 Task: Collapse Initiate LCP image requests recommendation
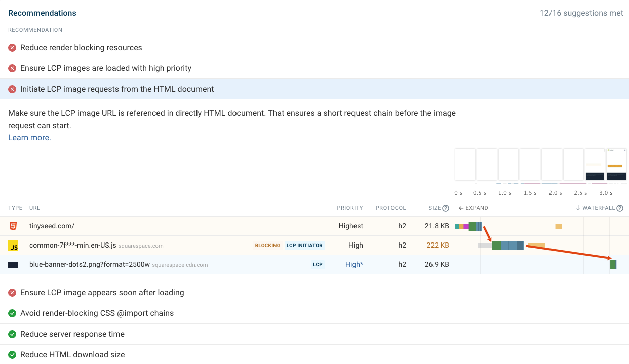[117, 89]
